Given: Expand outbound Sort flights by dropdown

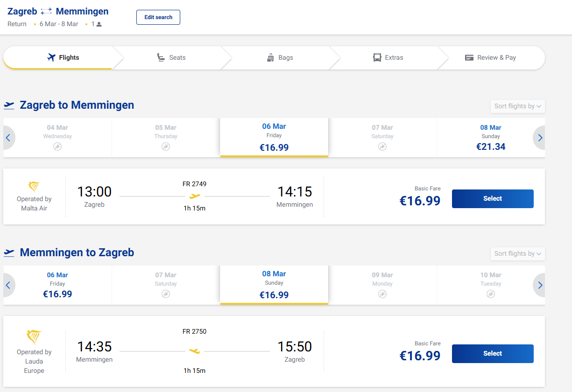Looking at the screenshot, I should click(517, 106).
